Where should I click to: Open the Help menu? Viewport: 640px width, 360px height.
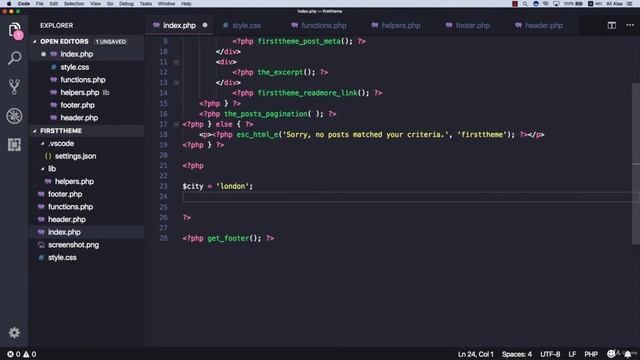[186, 4]
